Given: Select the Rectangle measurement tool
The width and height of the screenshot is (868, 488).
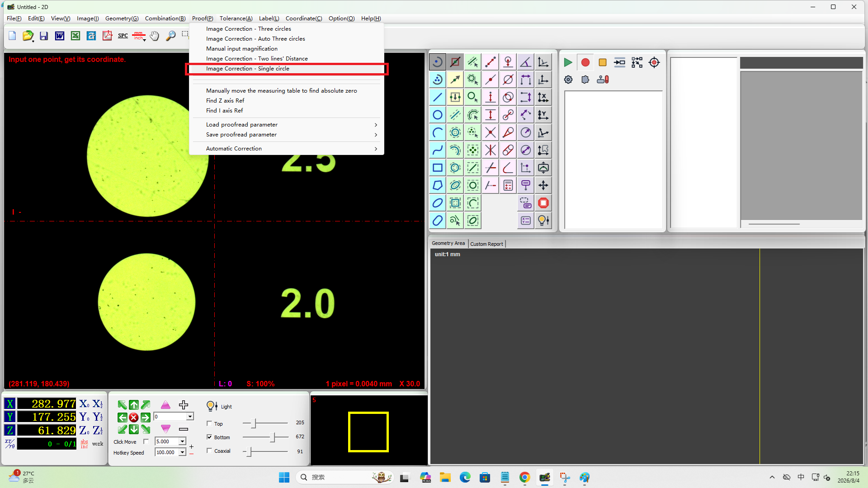Looking at the screenshot, I should (437, 168).
